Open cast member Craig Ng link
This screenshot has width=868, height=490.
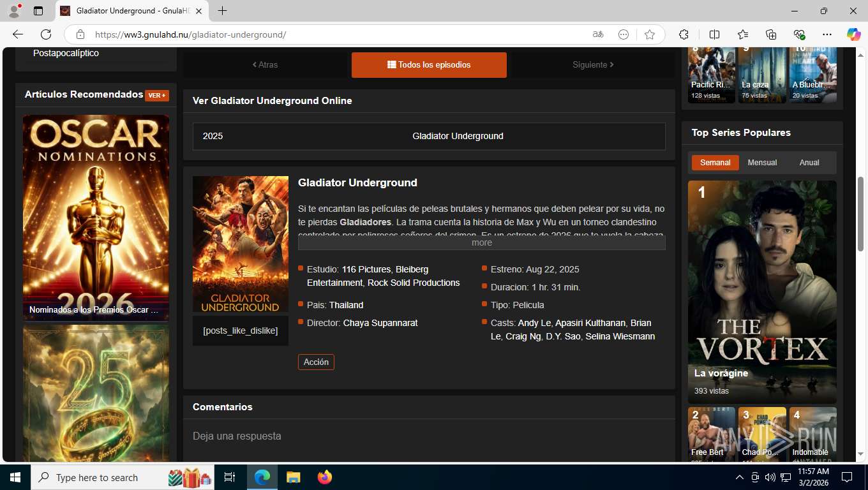click(x=523, y=336)
